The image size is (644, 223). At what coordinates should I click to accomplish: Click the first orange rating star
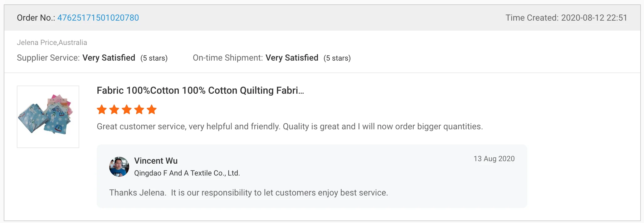(102, 110)
